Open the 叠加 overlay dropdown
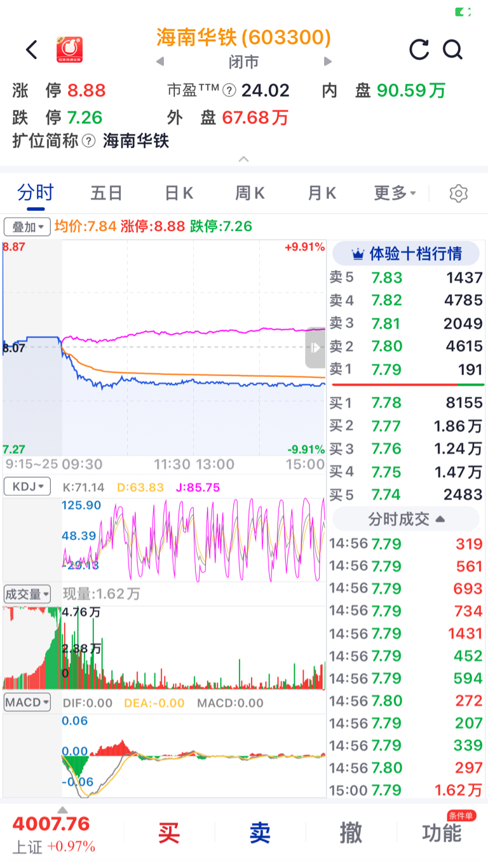 coord(27,226)
